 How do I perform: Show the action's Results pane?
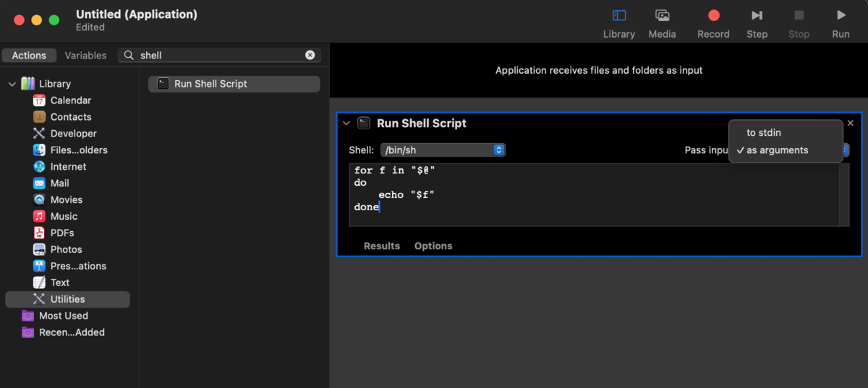(382, 246)
